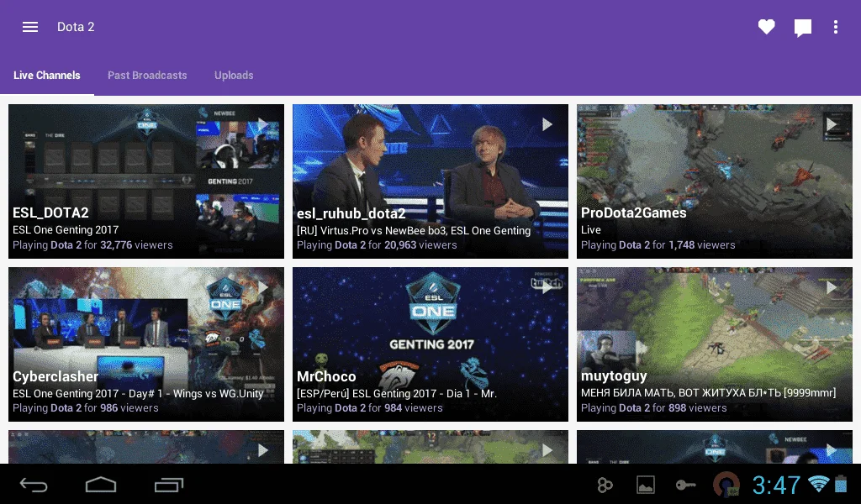Click play icon on ProDota2Games card

coord(832,124)
